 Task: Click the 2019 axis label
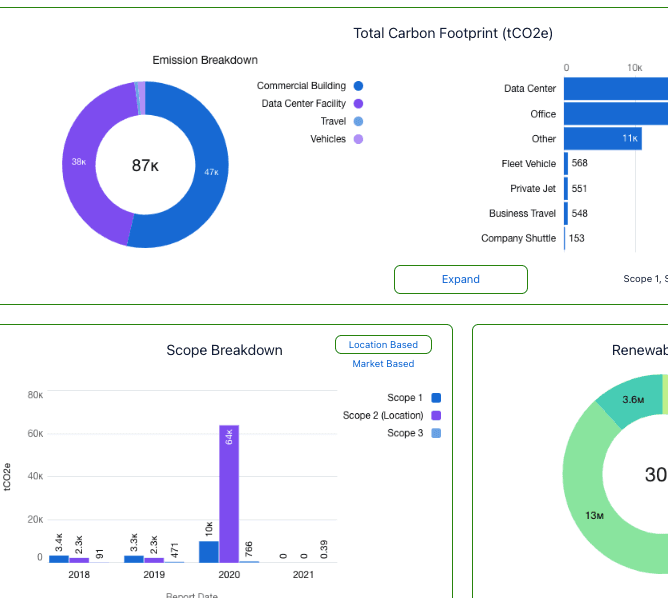154,575
